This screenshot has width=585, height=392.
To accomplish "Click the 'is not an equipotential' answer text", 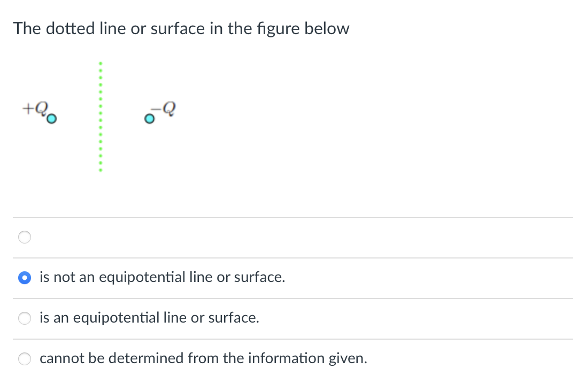I will [161, 277].
